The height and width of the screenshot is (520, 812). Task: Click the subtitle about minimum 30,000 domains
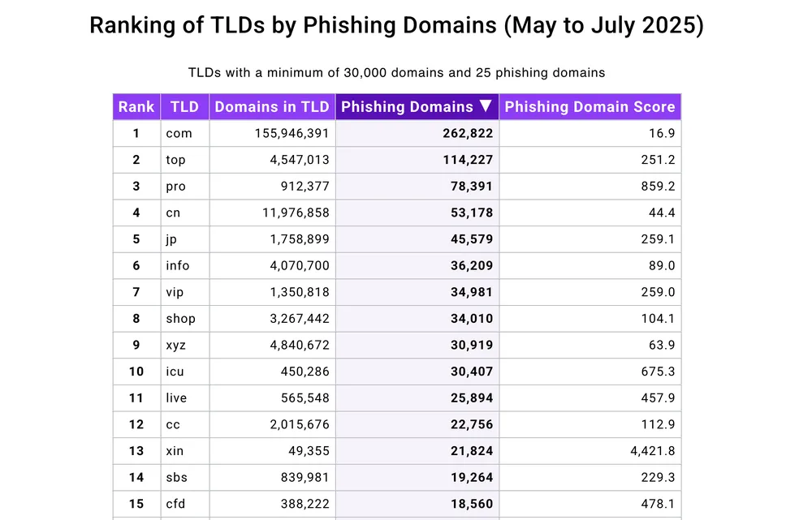397,72
